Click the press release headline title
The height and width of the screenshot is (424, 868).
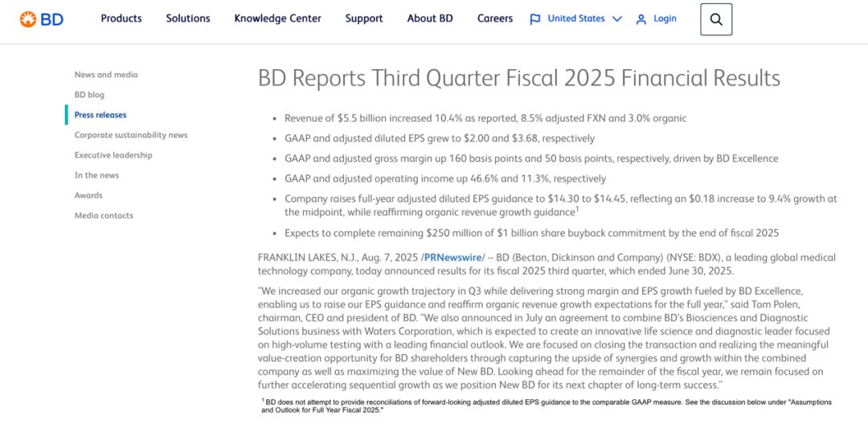[519, 79]
